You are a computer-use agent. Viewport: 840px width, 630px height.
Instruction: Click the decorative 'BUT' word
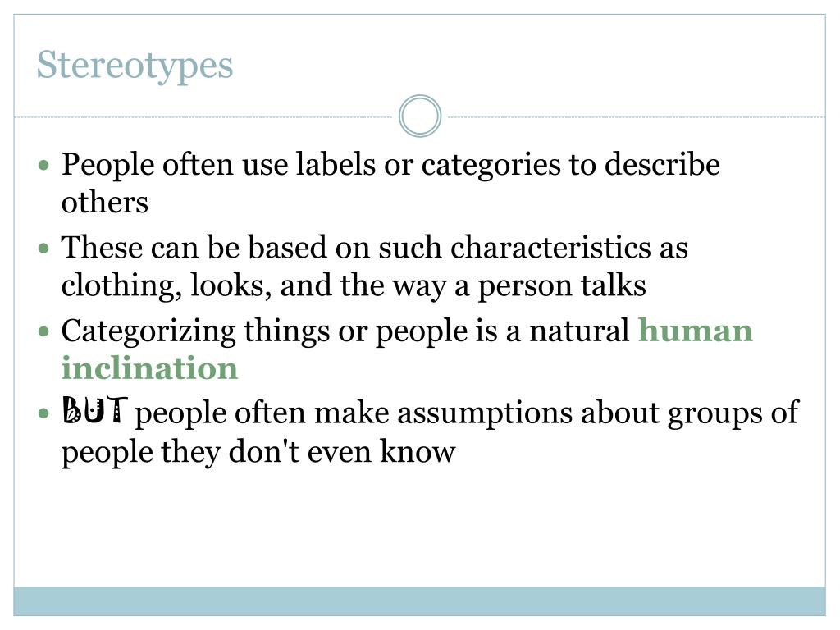point(95,410)
